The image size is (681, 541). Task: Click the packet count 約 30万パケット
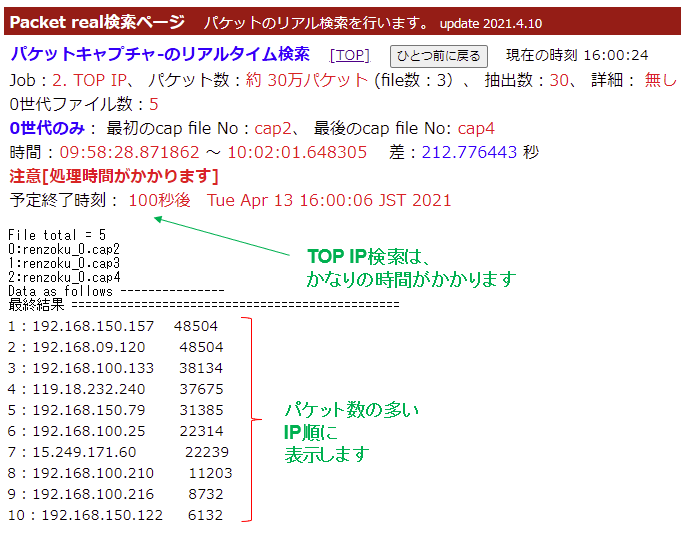[307, 80]
